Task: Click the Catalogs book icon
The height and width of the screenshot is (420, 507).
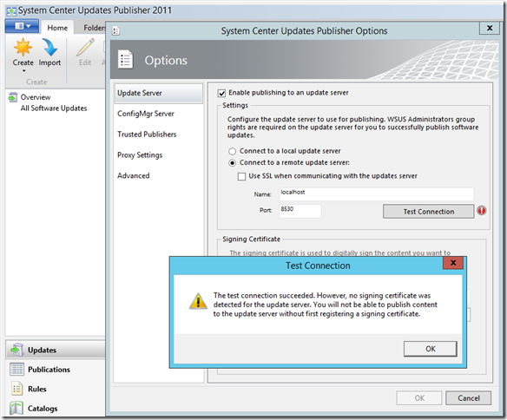Action: click(x=16, y=408)
